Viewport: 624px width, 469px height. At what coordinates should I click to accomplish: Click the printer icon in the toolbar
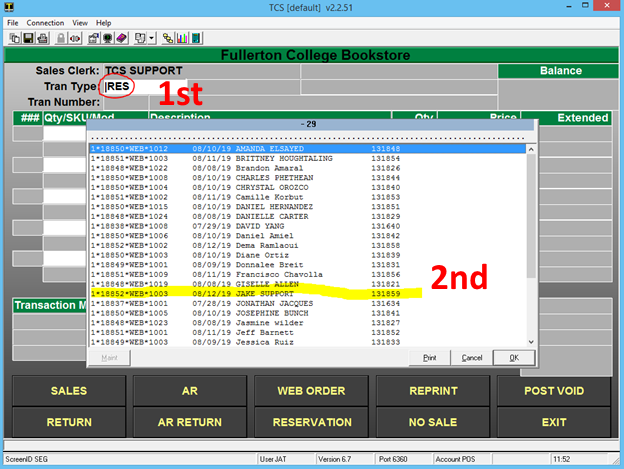pyautogui.click(x=42, y=38)
